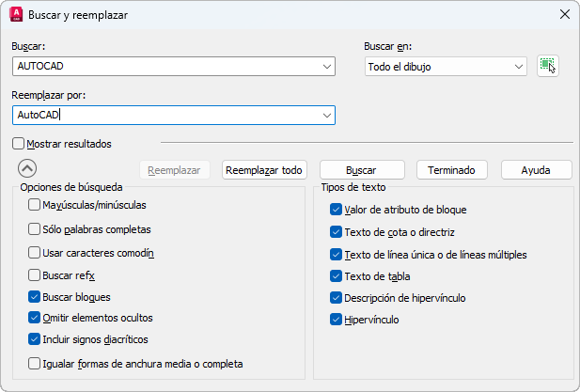580x392 pixels.
Task: Uncheck Texto de tabla
Action: [x=337, y=276]
